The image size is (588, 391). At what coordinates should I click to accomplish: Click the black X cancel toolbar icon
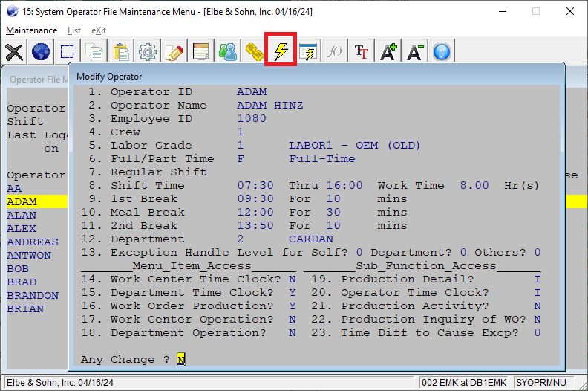[x=14, y=51]
